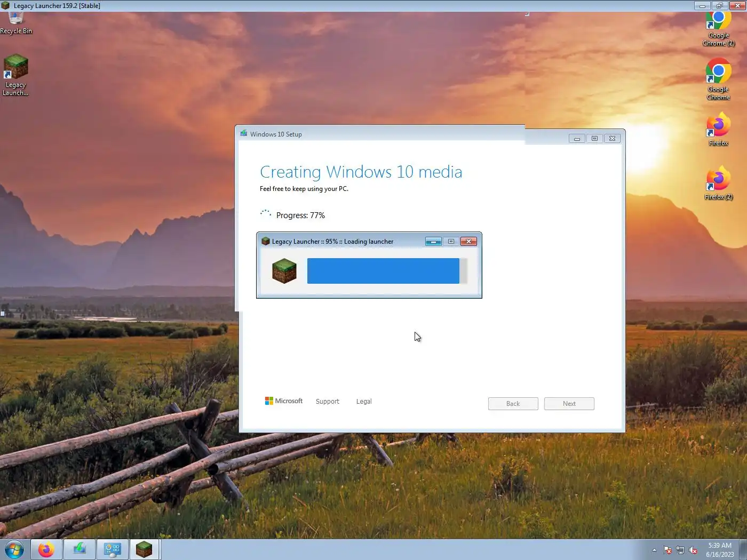Click Legacy Launcher 159.2 [Stable] title icon

pyautogui.click(x=6, y=5)
